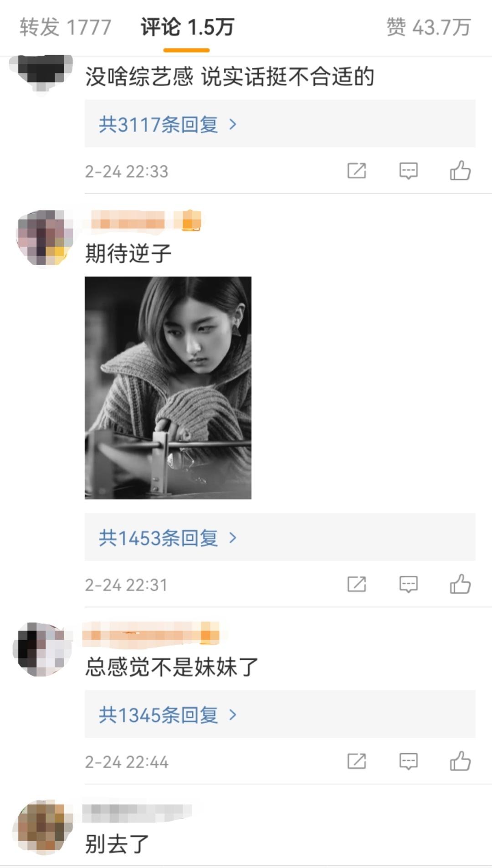Like the 总感觉不是妹妹了 comment
Viewport: 492px width, 868px height.
[x=460, y=761]
